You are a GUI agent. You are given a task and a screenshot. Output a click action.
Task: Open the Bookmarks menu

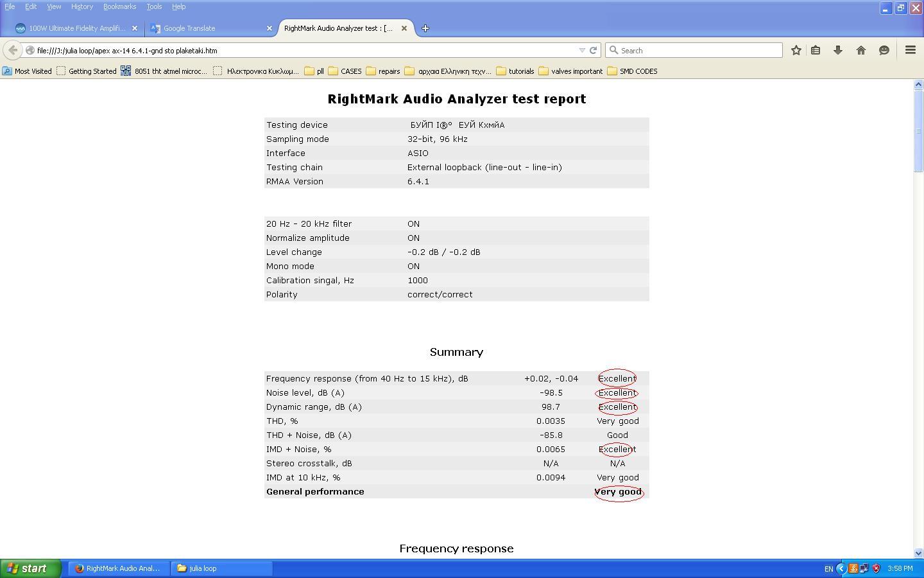[119, 6]
